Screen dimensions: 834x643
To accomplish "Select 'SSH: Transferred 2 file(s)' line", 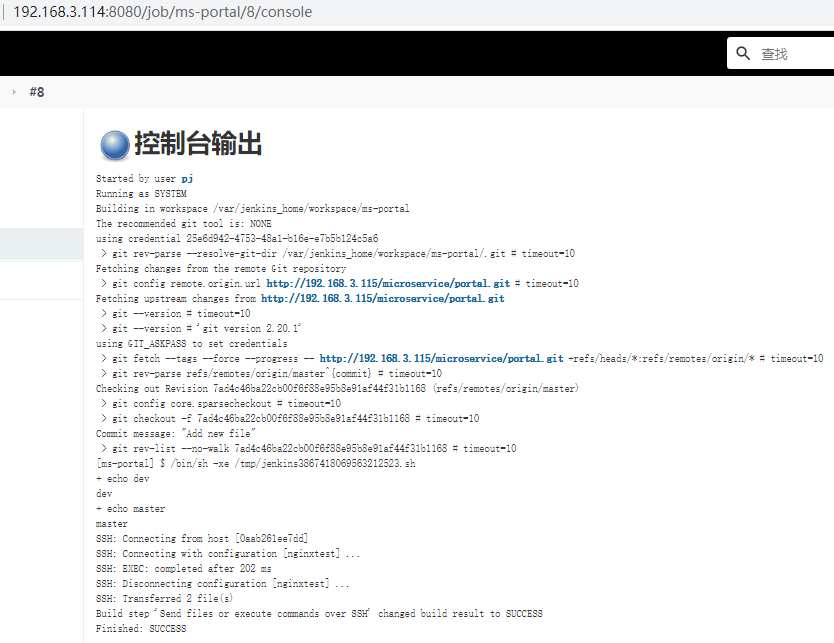I will pyautogui.click(x=164, y=598).
